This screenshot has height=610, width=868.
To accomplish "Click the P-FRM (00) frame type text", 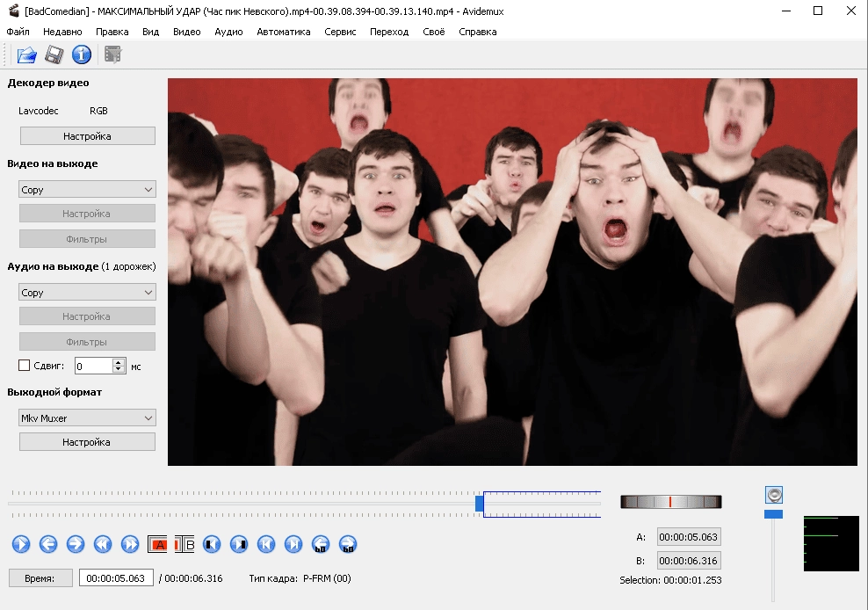I will [x=327, y=578].
